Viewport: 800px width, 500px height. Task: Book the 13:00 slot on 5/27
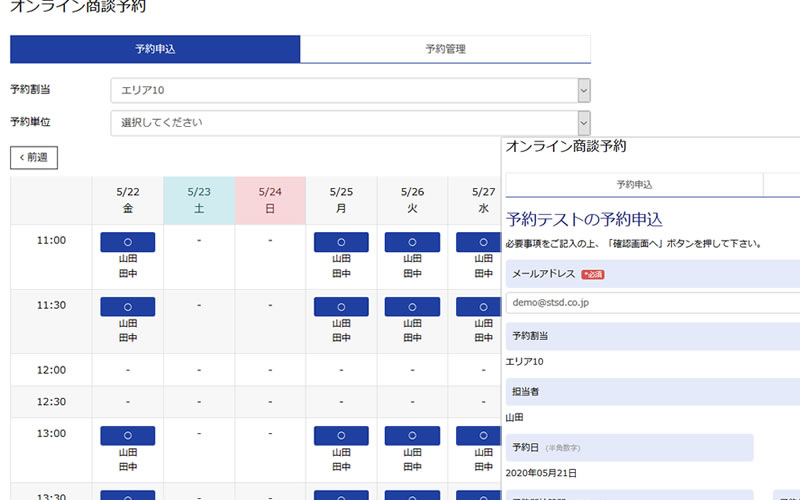pyautogui.click(x=479, y=436)
